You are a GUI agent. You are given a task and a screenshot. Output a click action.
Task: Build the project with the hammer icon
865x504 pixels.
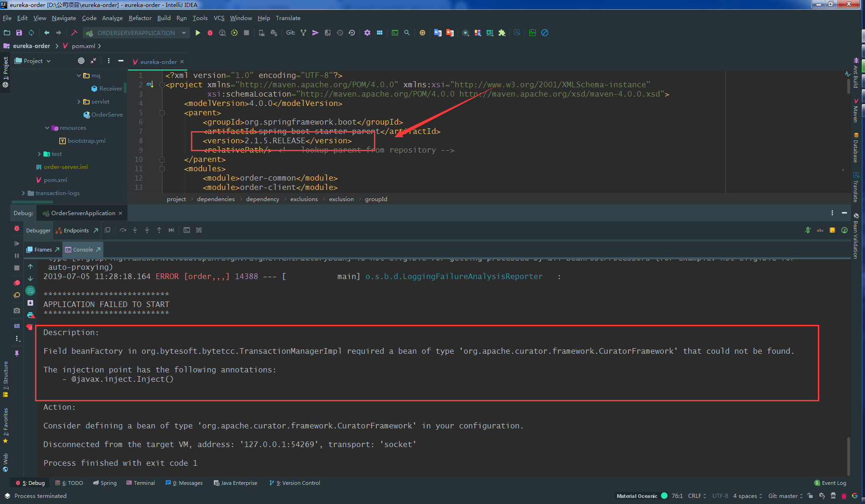point(74,33)
